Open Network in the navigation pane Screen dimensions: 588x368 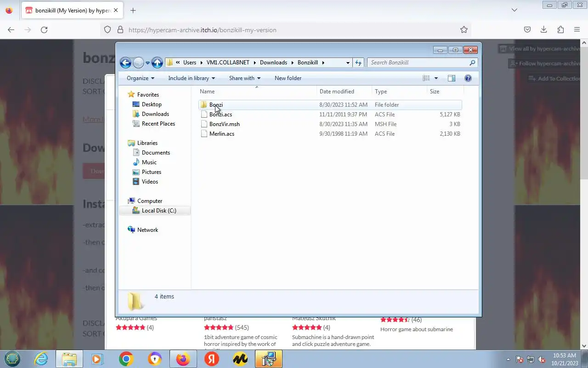pos(147,230)
